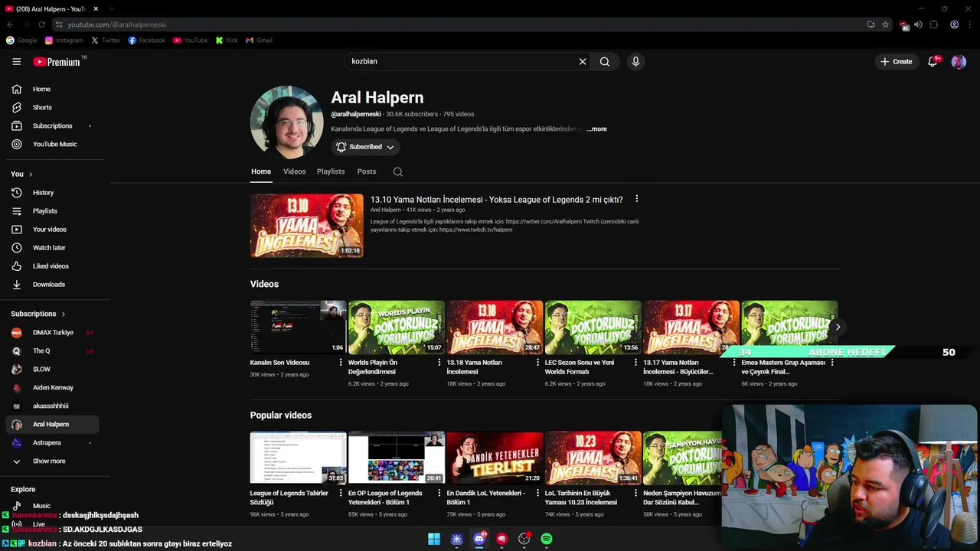
Task: Run search with the magnifier button
Action: pyautogui.click(x=605, y=62)
